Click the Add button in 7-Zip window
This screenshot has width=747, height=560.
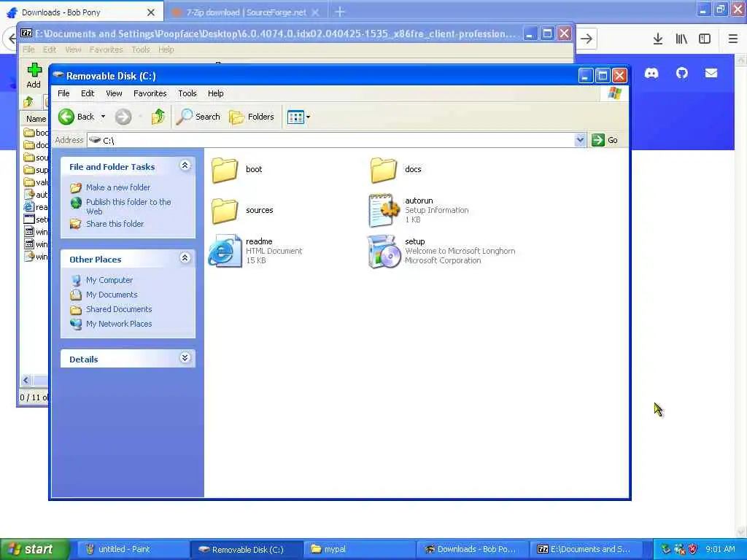[x=34, y=76]
